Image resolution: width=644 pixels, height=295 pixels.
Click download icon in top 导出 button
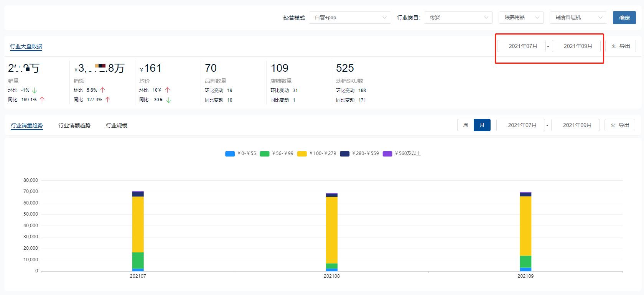point(614,46)
